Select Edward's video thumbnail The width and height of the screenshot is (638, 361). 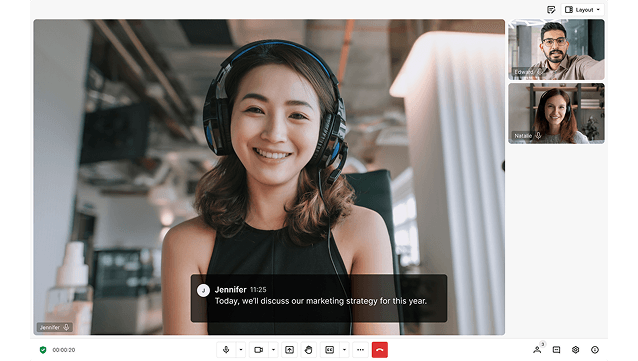[556, 50]
